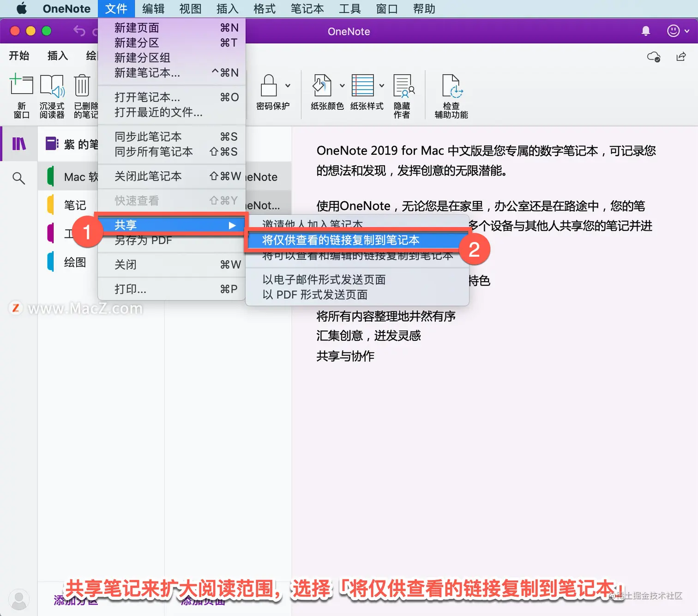The height and width of the screenshot is (616, 698).
Task: Choose 另存为 PDF menu item
Action: 171,240
